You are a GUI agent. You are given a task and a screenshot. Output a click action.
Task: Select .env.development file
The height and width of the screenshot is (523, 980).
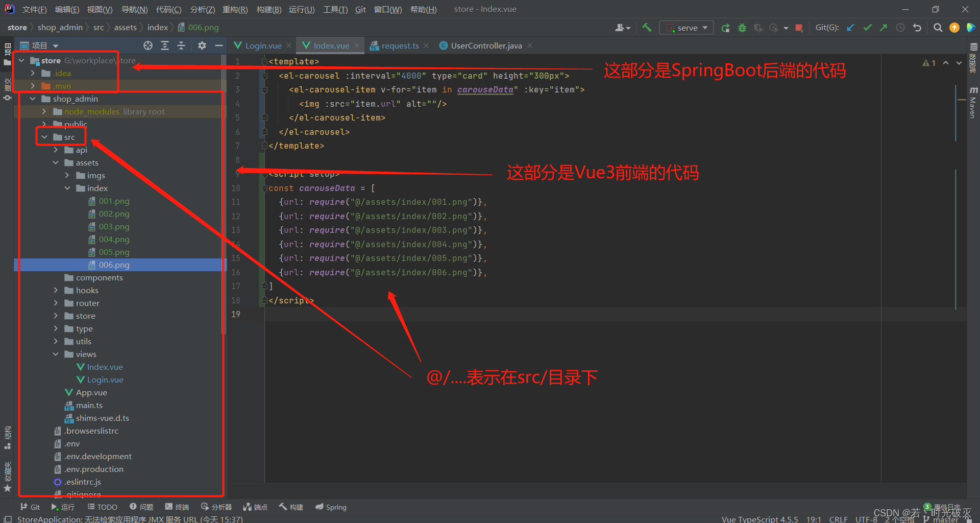click(97, 456)
